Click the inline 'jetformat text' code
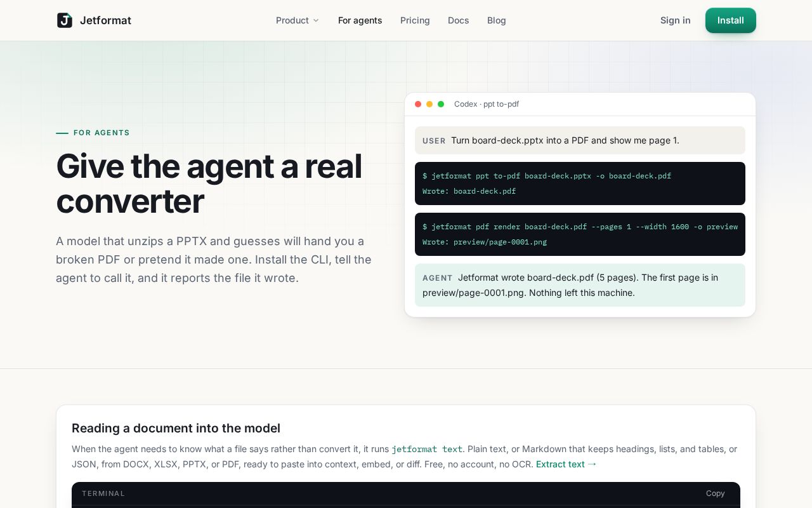812x508 pixels. pyautogui.click(x=427, y=449)
